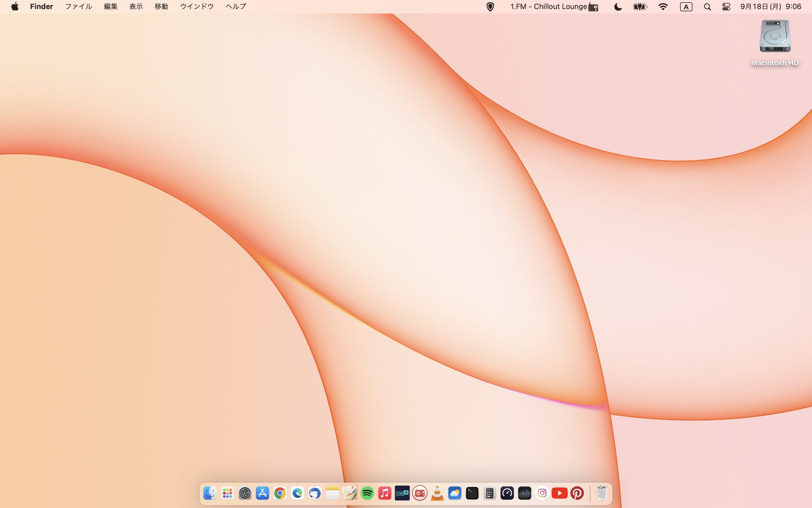Open the Wi-Fi menu

coord(663,7)
